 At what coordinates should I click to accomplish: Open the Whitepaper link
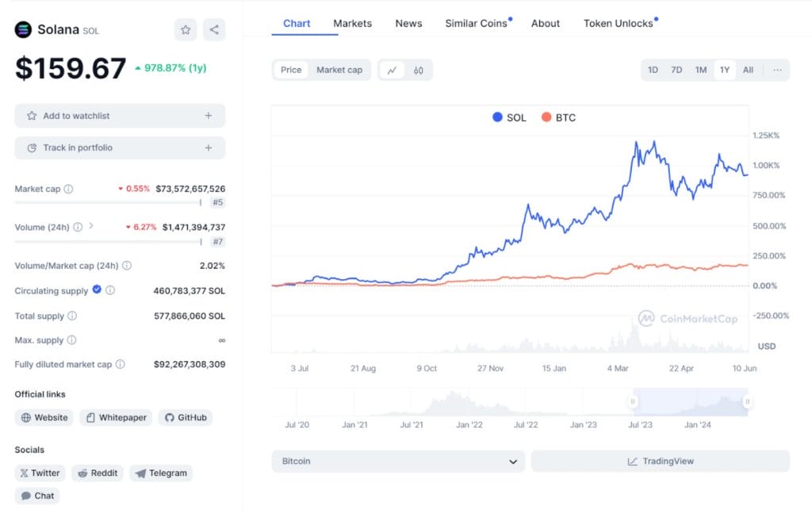116,417
